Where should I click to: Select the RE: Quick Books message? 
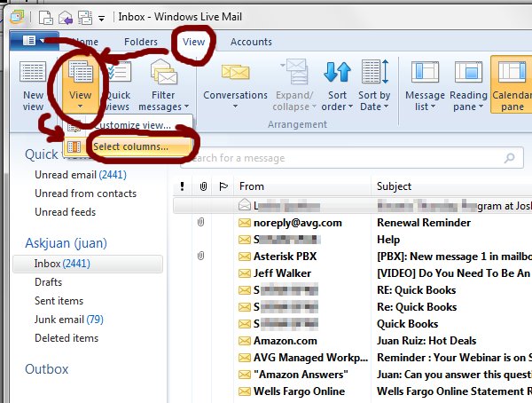352,290
